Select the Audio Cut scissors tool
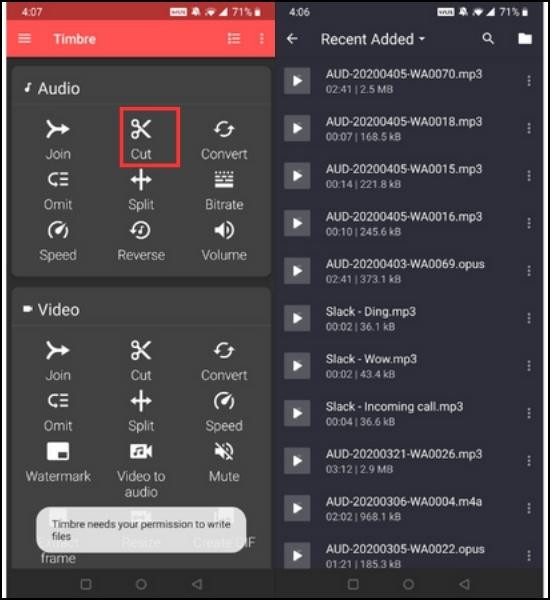The image size is (550, 600). tap(141, 138)
